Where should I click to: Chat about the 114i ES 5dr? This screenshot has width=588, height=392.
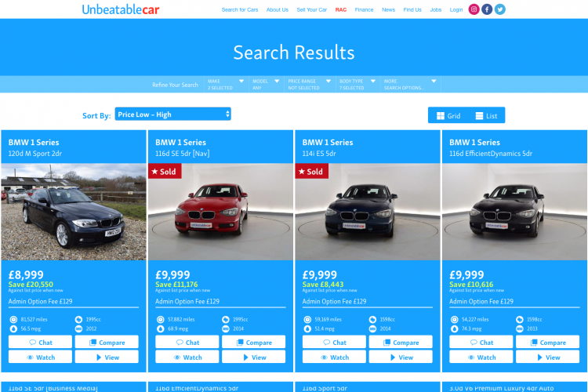334,342
